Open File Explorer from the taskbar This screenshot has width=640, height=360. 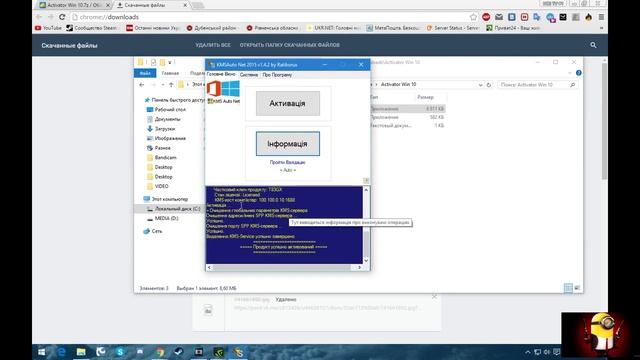[x=81, y=352]
